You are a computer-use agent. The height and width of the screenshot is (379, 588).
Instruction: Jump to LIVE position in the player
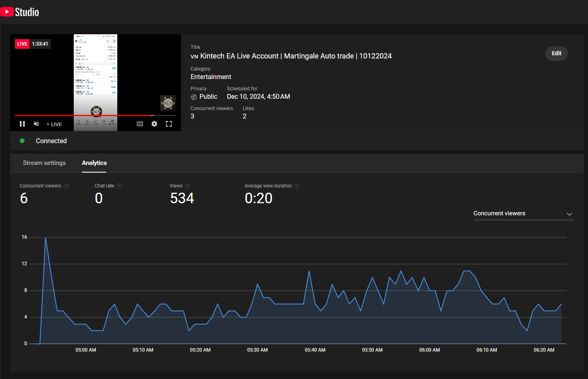(54, 124)
